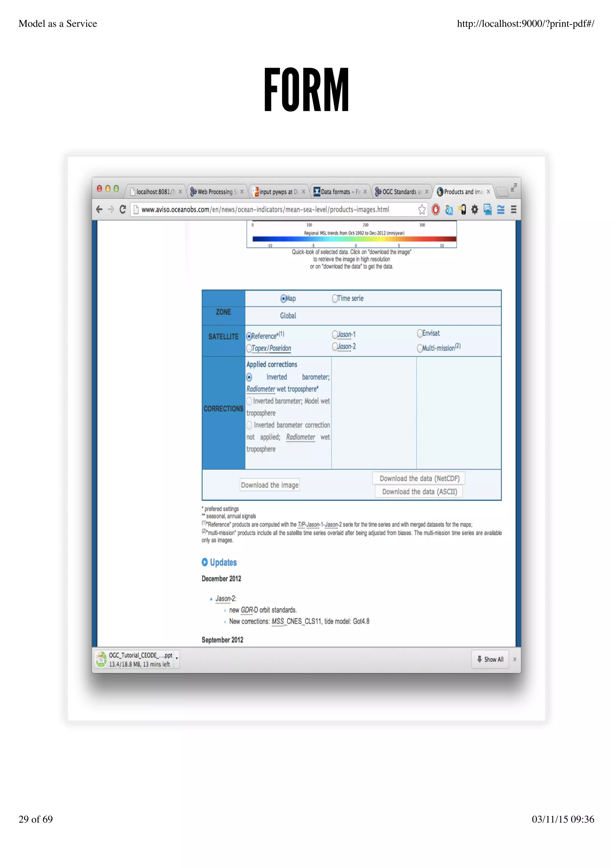This screenshot has height=868, width=613.
Task: Switch to the Web Processing tab
Action: (x=217, y=192)
